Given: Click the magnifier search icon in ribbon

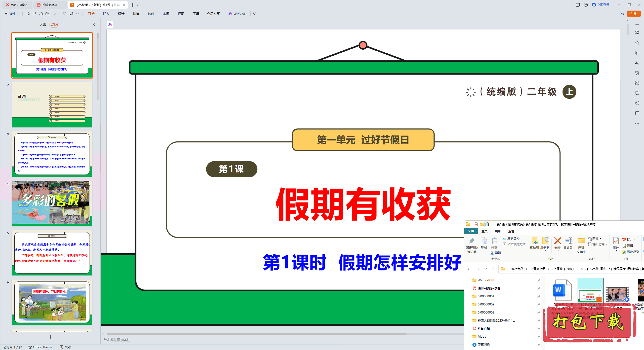Looking at the screenshot, I should (255, 14).
